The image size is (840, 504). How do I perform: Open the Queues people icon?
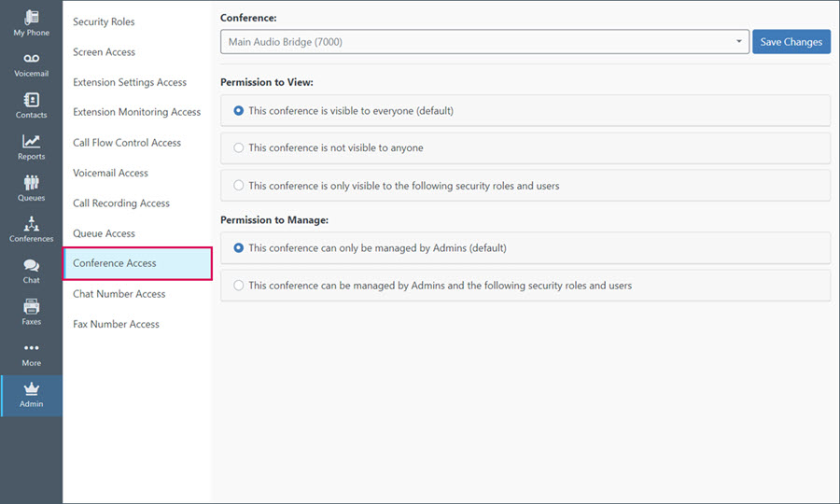point(31,183)
